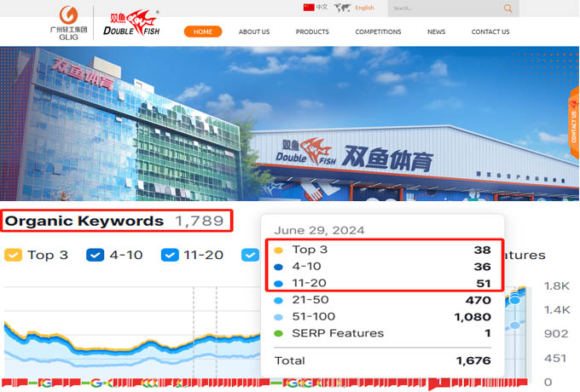Open the COMPETITIONS menu

tap(378, 32)
